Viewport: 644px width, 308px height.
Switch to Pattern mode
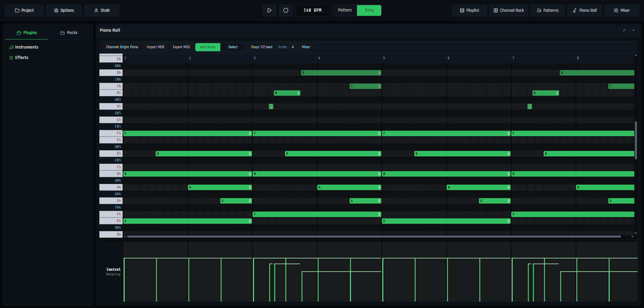[x=345, y=10]
